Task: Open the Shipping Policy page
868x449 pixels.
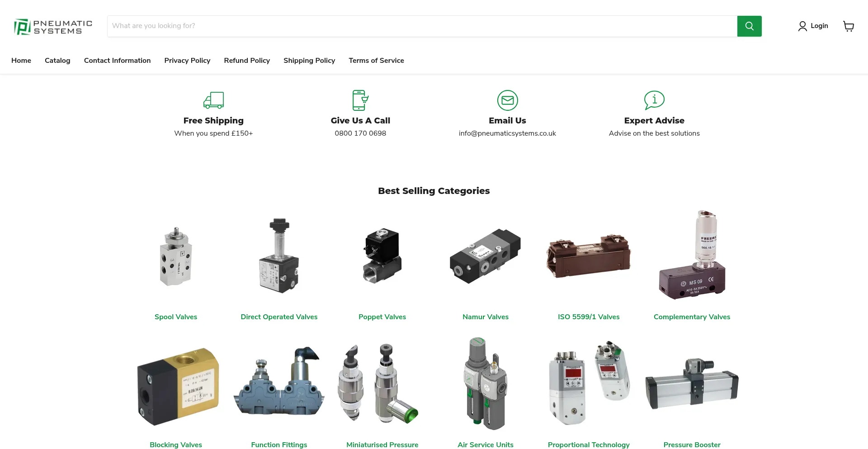Action: pos(309,61)
